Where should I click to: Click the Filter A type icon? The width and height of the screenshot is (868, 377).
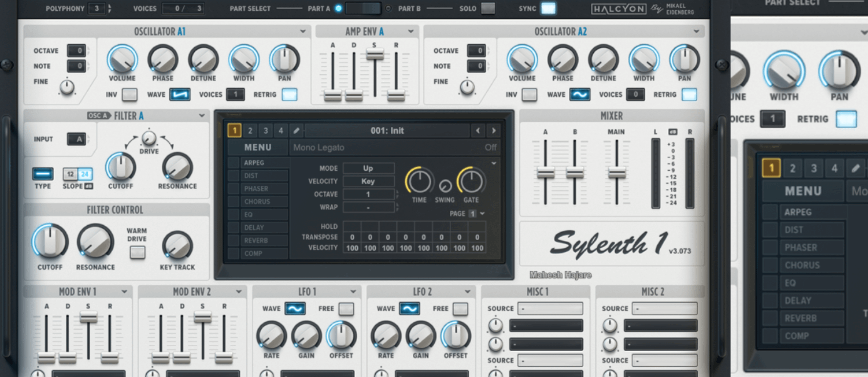[x=42, y=174]
